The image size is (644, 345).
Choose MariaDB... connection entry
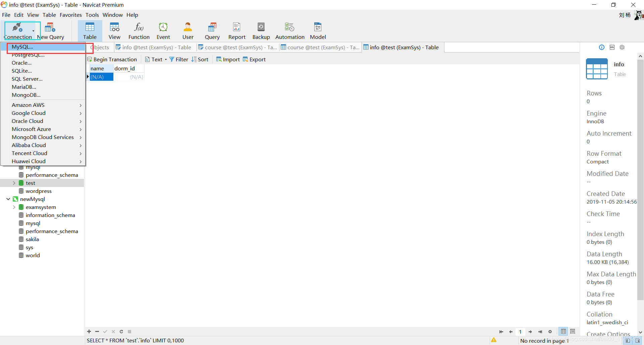[43, 87]
